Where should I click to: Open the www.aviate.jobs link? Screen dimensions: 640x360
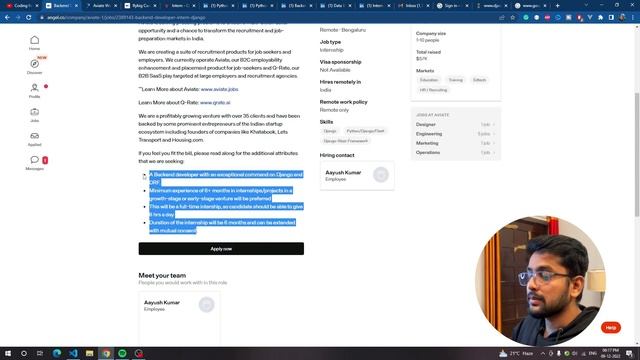[219, 89]
